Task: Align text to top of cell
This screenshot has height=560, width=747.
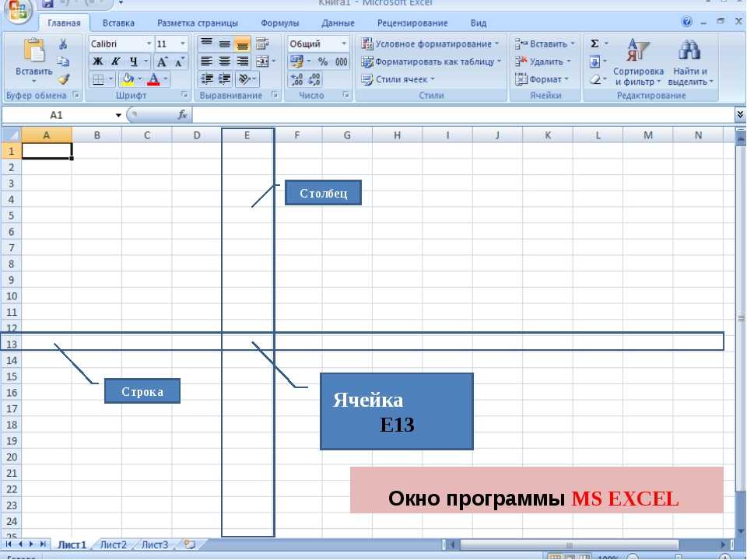Action: point(206,44)
